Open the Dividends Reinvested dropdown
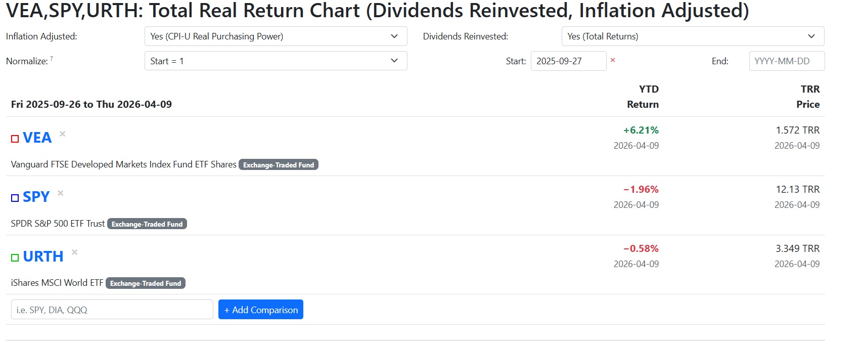 (x=692, y=36)
